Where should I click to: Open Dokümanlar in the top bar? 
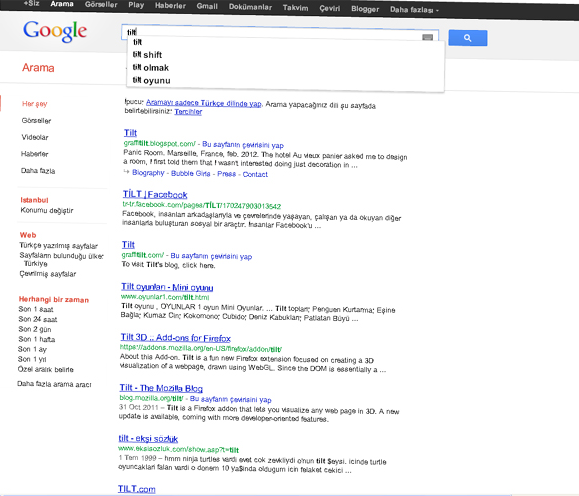(250, 7)
